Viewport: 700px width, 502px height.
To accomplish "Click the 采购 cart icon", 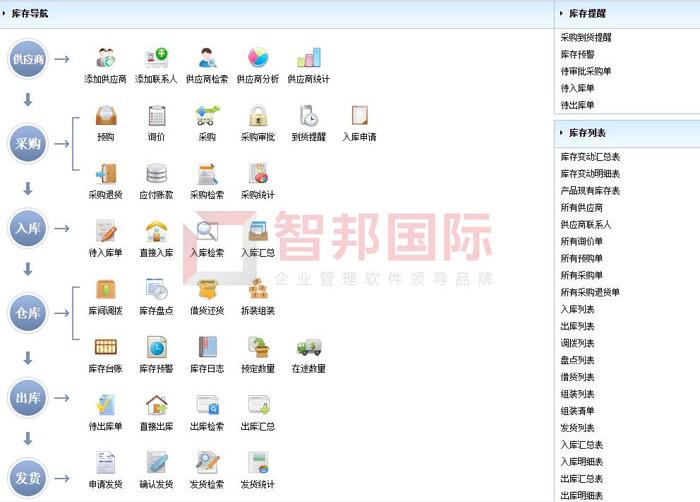I will 207,115.
